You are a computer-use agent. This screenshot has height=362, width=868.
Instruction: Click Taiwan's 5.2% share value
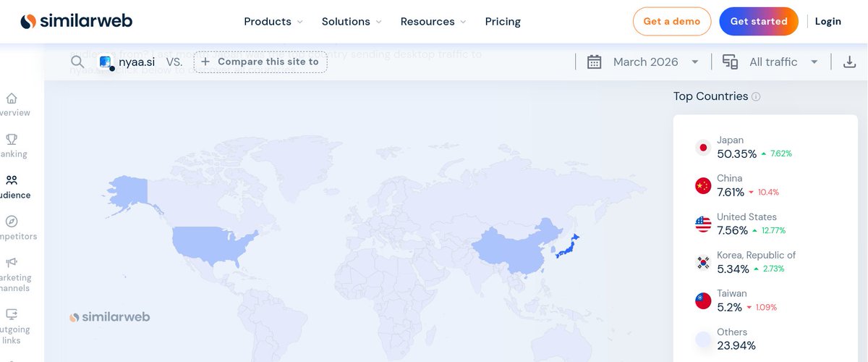[729, 307]
